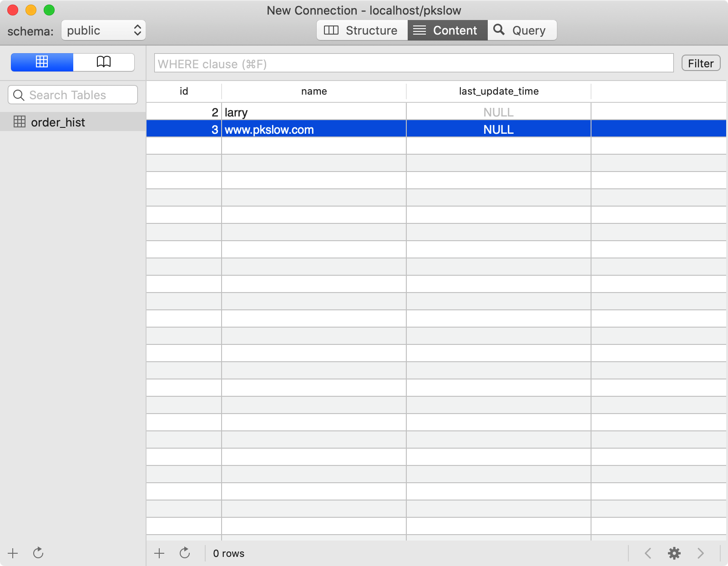Switch to the Query tab

(x=522, y=30)
